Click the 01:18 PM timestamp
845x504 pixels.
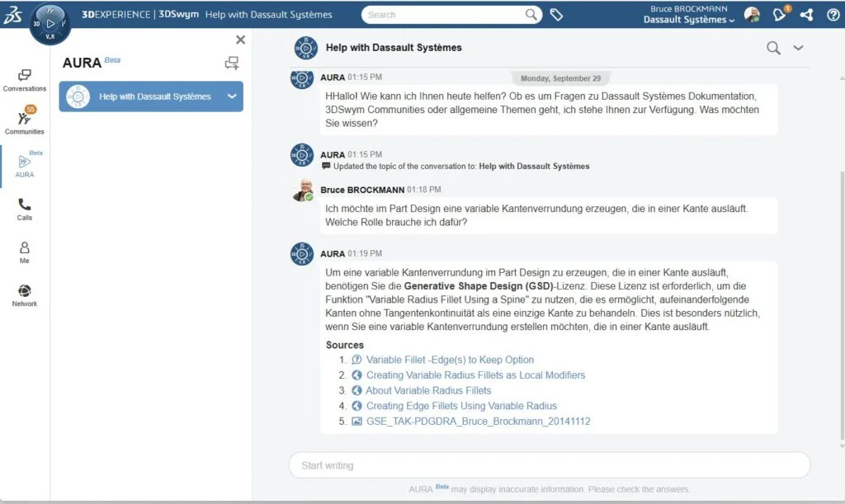(424, 190)
